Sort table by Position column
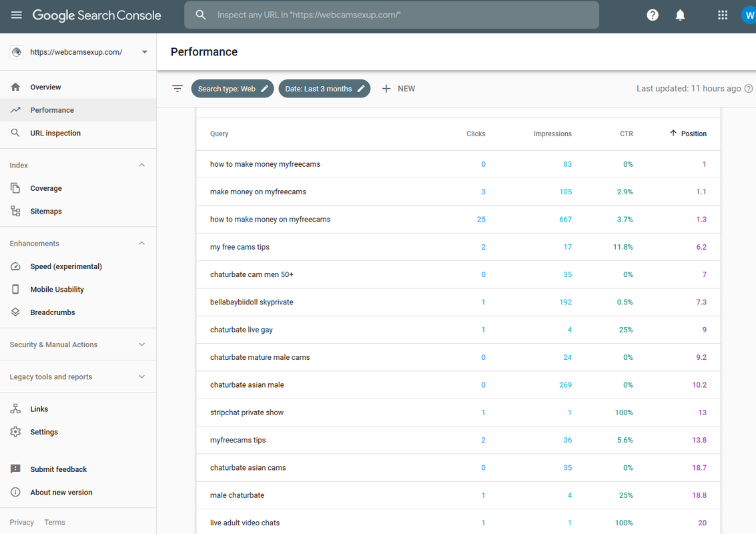 pos(688,133)
